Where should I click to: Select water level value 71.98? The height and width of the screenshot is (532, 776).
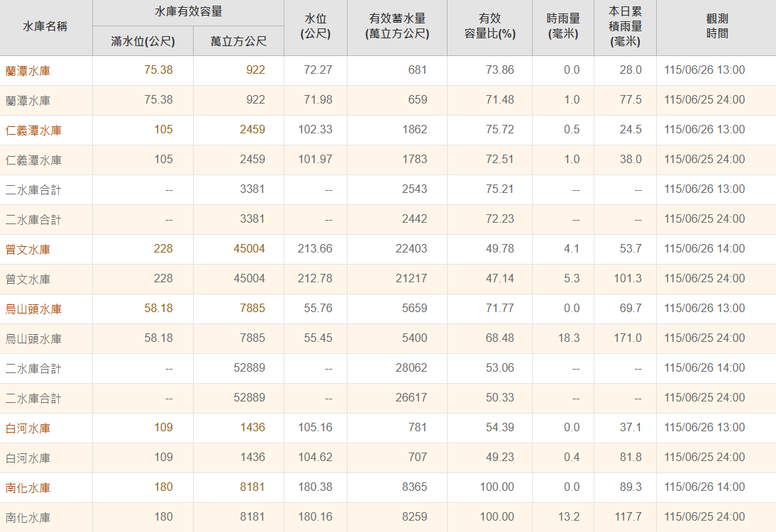tap(318, 99)
